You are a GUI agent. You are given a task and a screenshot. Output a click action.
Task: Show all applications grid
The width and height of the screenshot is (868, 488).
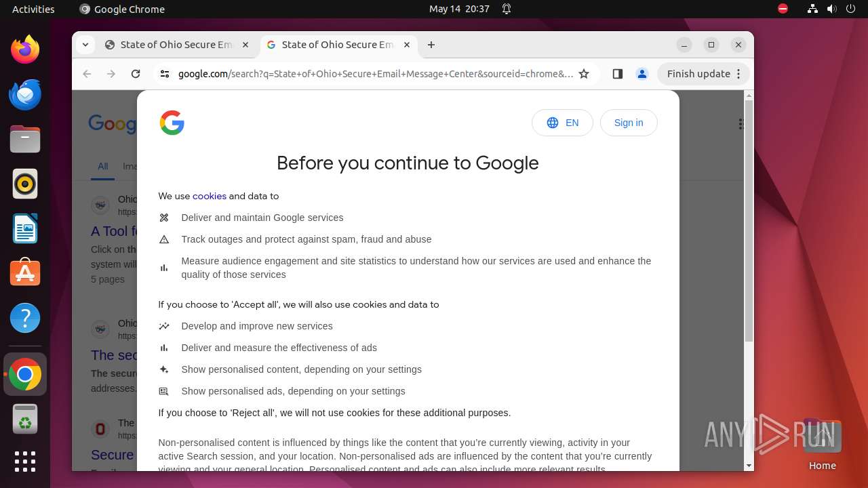pos(25,462)
